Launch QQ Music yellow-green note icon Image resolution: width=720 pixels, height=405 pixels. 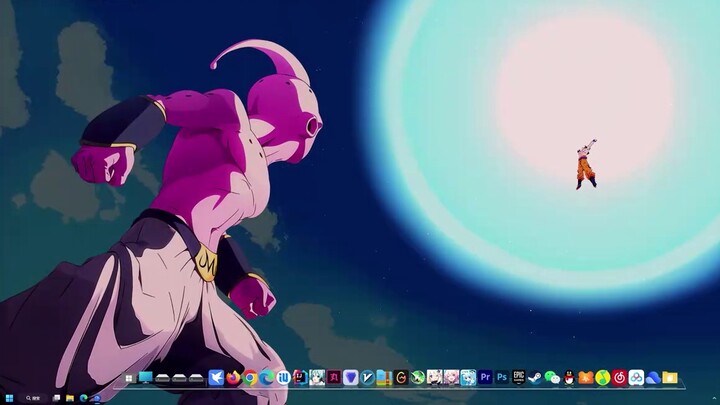(602, 377)
